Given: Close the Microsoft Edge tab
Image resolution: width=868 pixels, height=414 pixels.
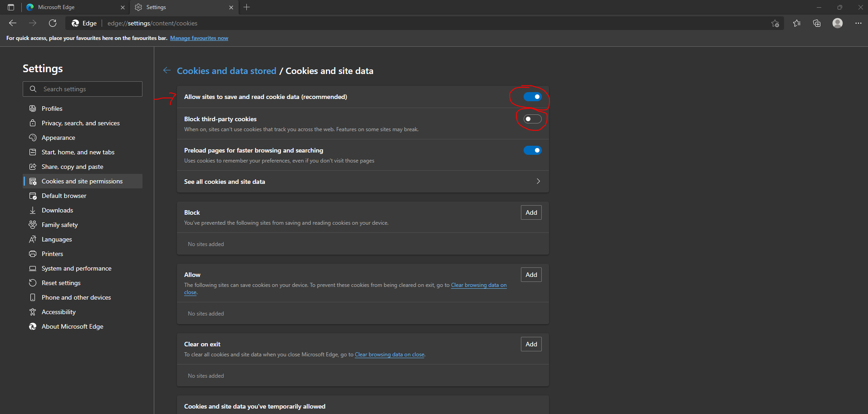Looking at the screenshot, I should pyautogui.click(x=123, y=7).
